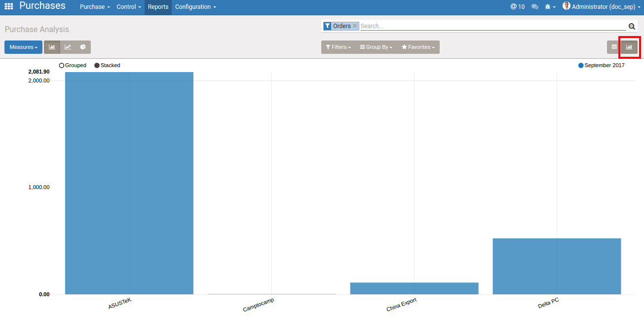Open the Control menu
The width and height of the screenshot is (644, 317).
[x=129, y=7]
